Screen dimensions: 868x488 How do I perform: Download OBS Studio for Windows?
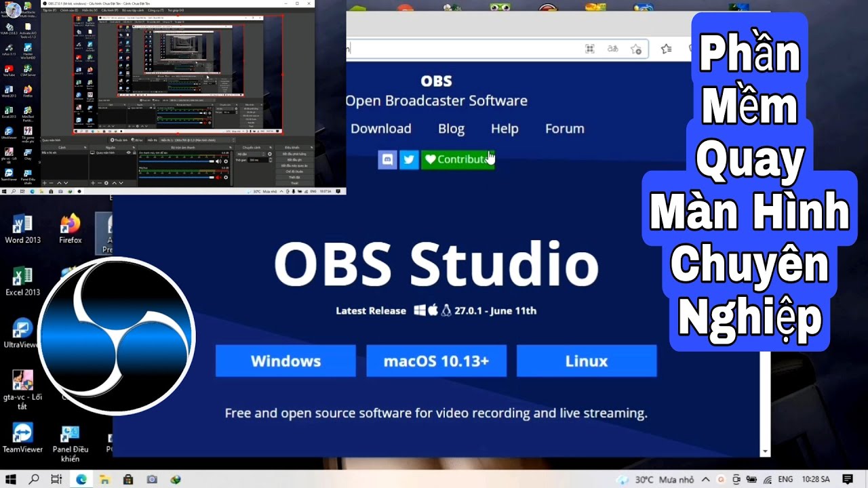pyautogui.click(x=285, y=361)
